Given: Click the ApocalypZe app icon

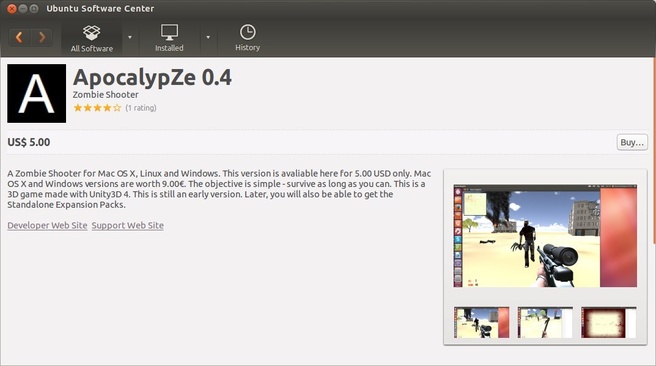Looking at the screenshot, I should pyautogui.click(x=36, y=93).
